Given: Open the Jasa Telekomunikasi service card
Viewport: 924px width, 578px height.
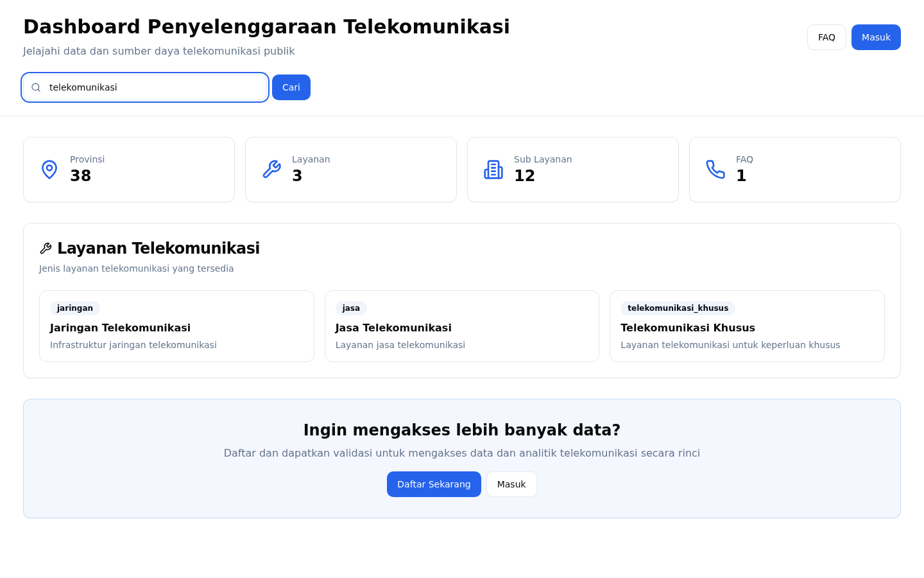Looking at the screenshot, I should pos(462,326).
